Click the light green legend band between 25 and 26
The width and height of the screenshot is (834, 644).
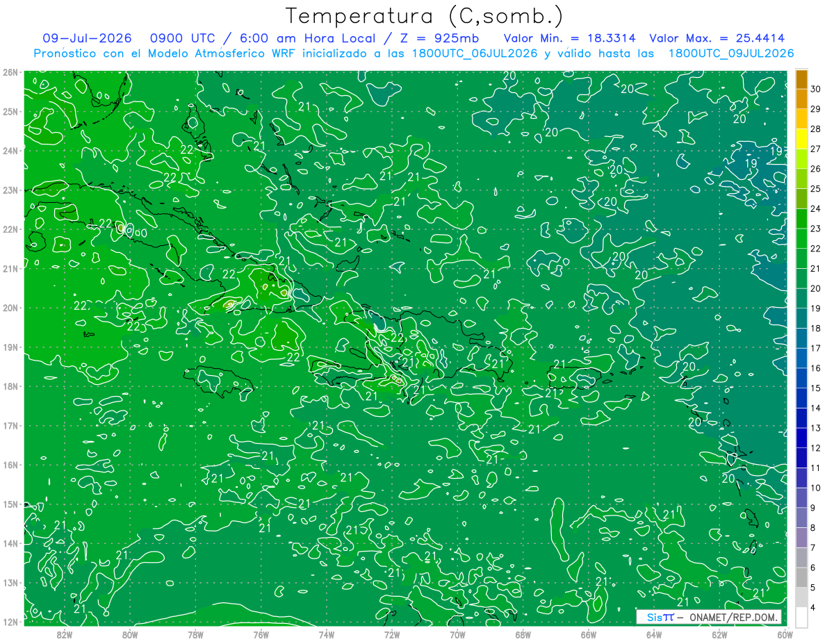click(801, 179)
